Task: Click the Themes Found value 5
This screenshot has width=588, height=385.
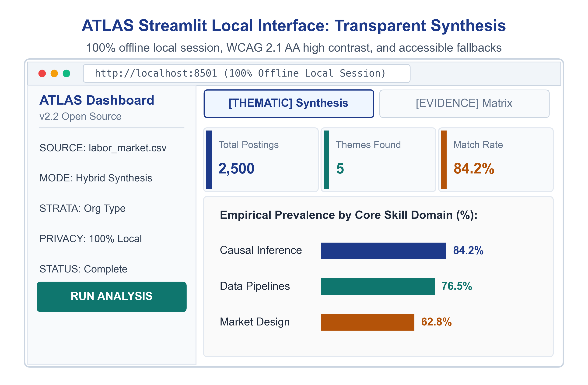Action: coord(340,169)
